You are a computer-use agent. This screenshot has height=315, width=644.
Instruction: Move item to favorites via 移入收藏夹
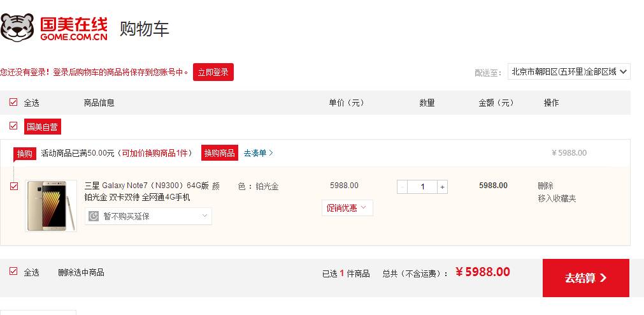(x=556, y=198)
